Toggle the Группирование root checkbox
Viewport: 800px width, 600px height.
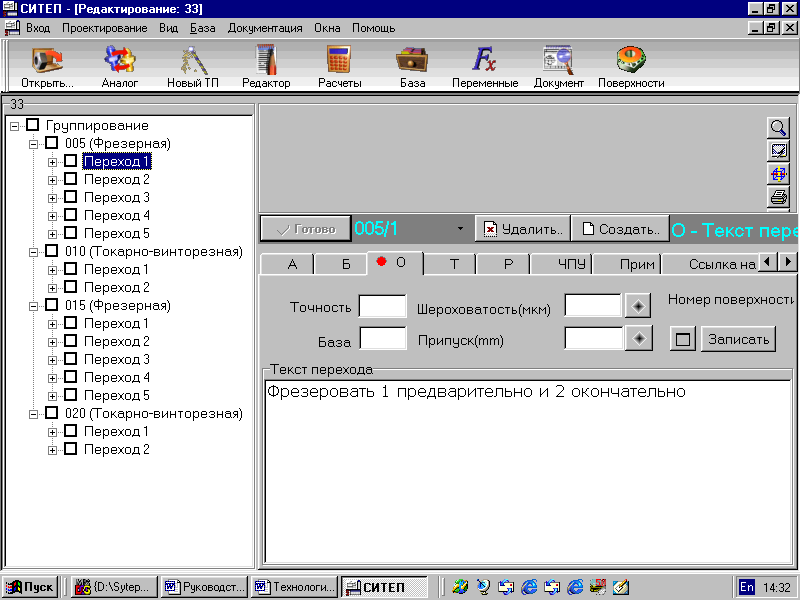tap(33, 125)
